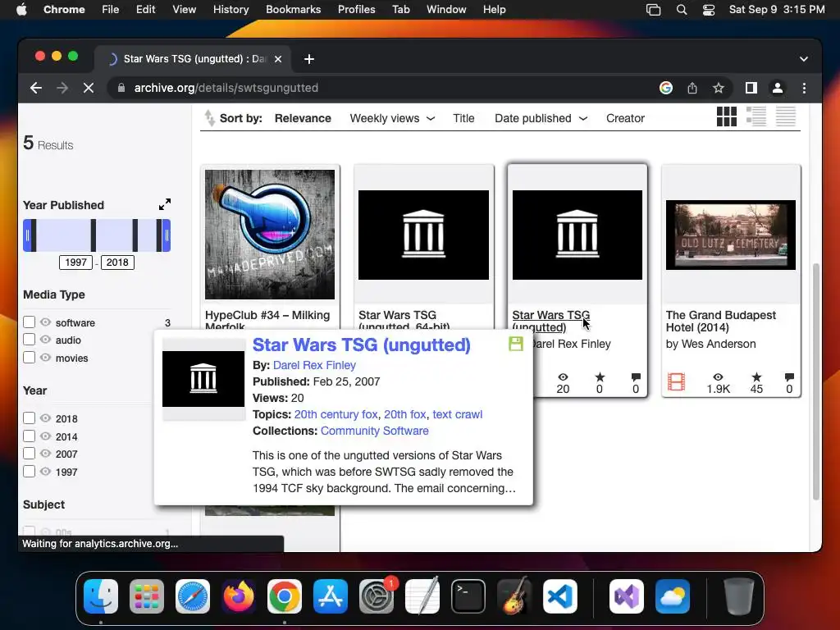Click the address bar URL
Image resolution: width=840 pixels, height=630 pixels.
(x=226, y=88)
